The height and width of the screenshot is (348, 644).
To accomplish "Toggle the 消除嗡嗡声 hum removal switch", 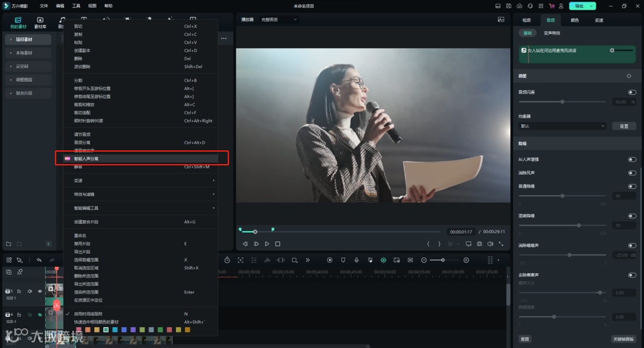I will click(x=632, y=245).
